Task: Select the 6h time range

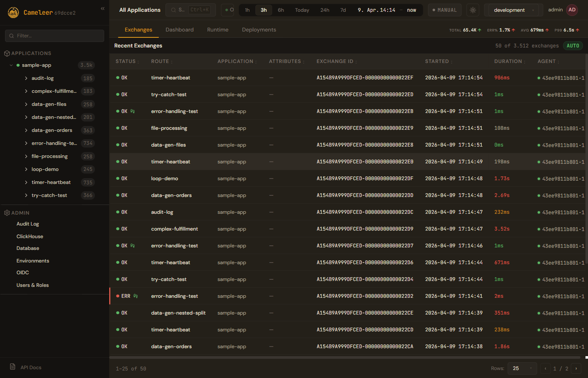Action: pyautogui.click(x=281, y=10)
